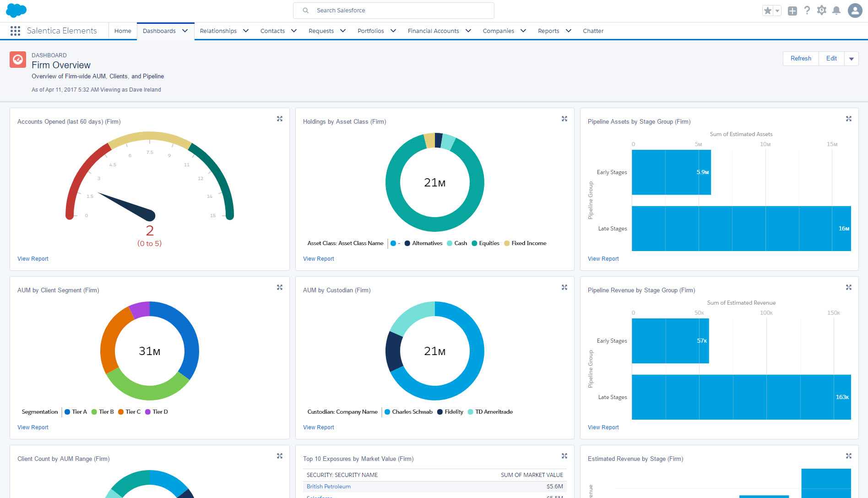
Task: Click the Favorites star icon
Action: click(768, 11)
